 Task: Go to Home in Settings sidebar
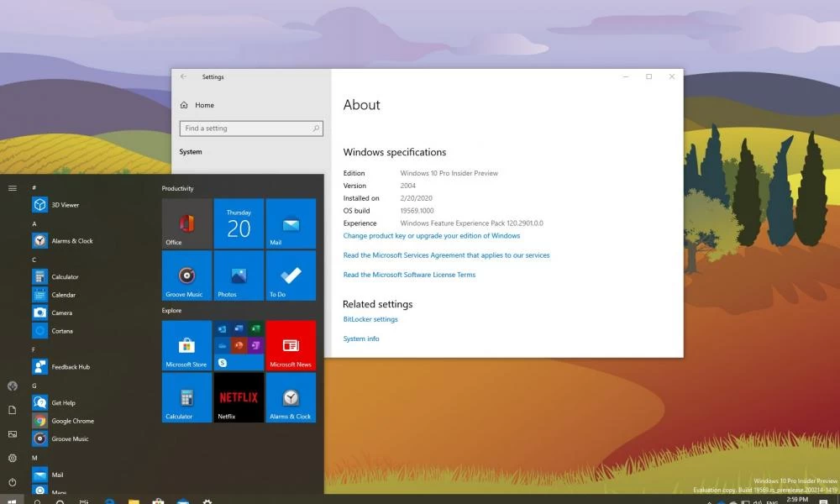(x=204, y=105)
